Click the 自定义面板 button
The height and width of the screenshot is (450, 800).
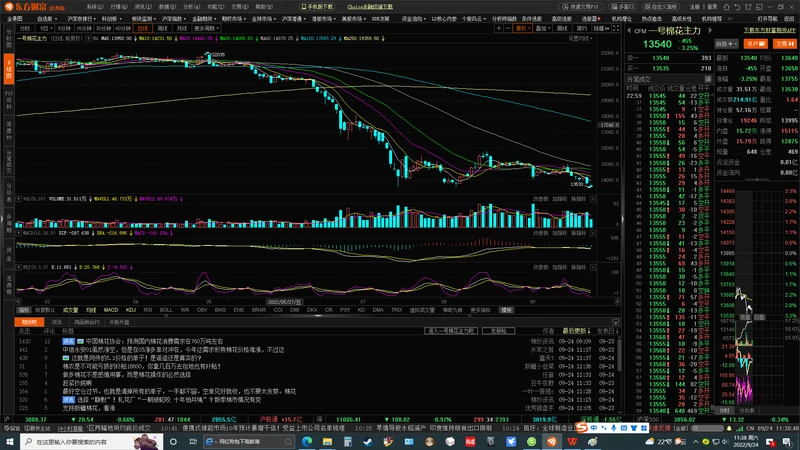tap(661, 7)
